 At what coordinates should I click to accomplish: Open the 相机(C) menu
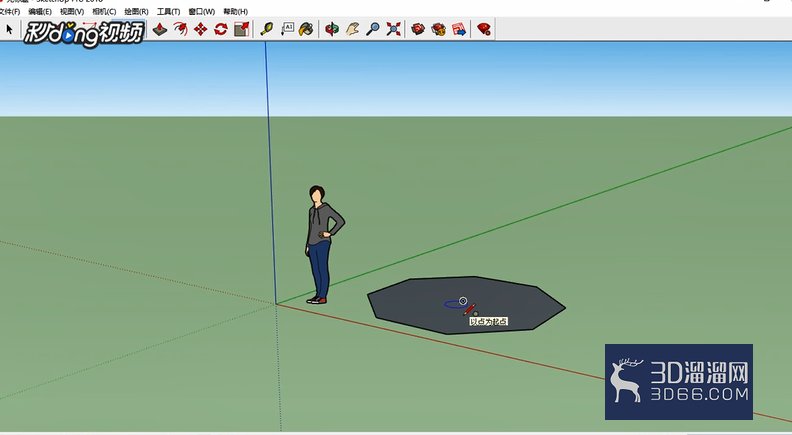[x=104, y=11]
